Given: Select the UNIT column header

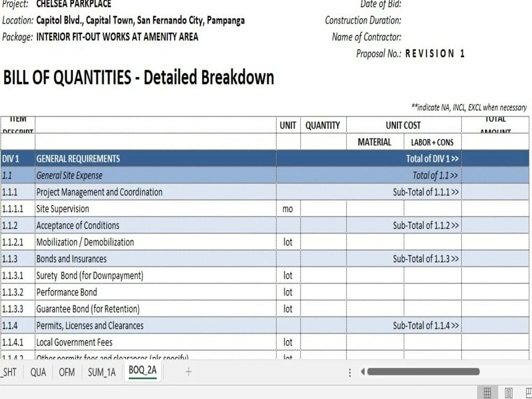Looking at the screenshot, I should (288, 125).
